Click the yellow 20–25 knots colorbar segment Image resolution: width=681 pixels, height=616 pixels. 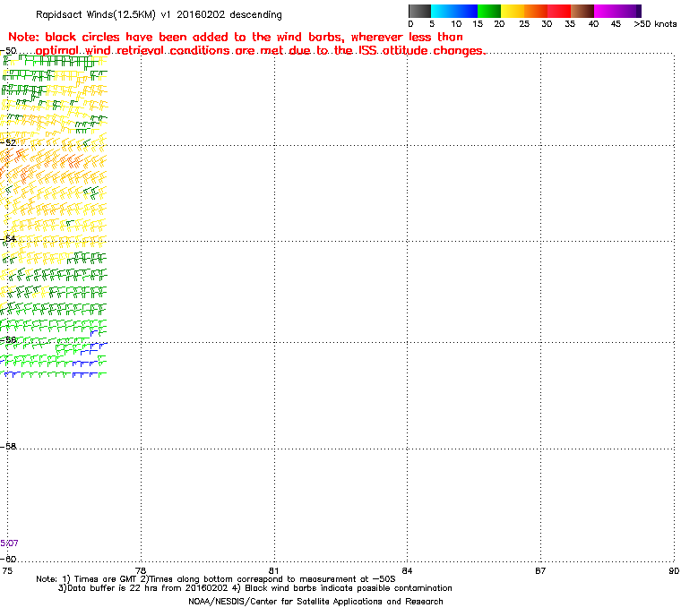[x=513, y=11]
